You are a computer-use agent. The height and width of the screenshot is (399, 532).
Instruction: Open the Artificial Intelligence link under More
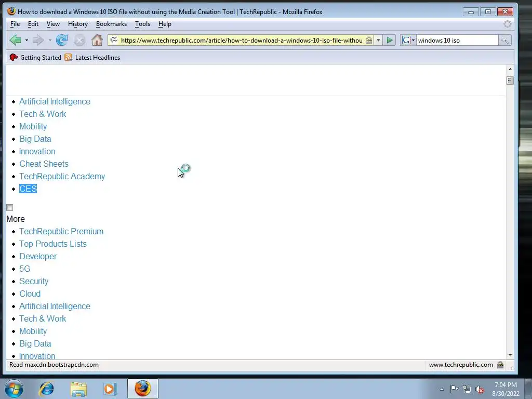pyautogui.click(x=55, y=307)
